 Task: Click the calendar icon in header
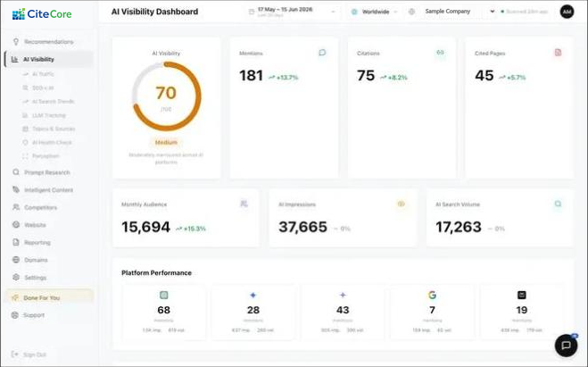click(x=252, y=12)
